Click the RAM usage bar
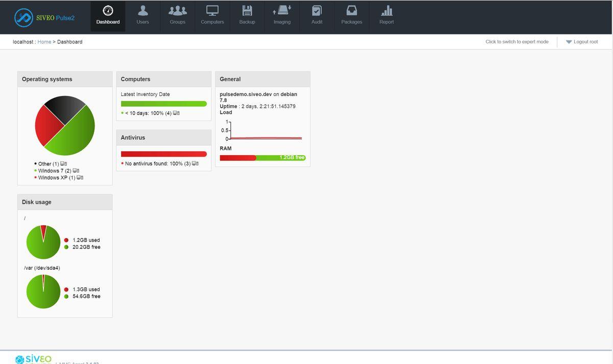The height and width of the screenshot is (364, 613). pyautogui.click(x=263, y=158)
